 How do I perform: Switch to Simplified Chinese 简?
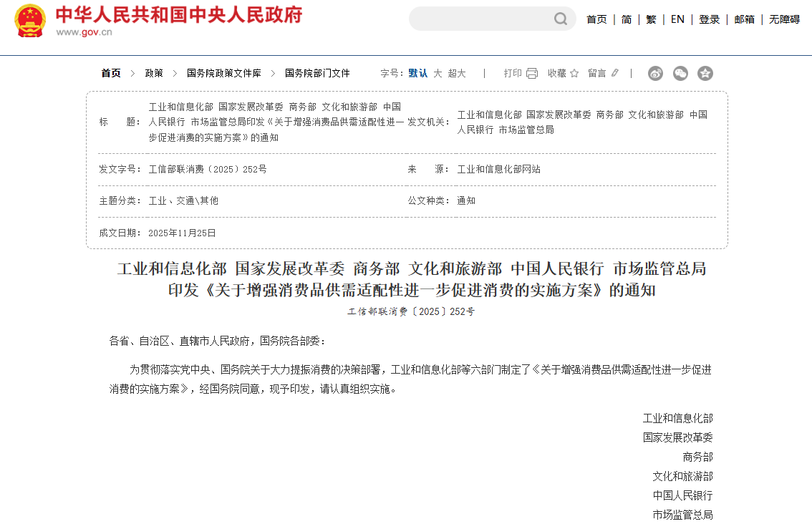(627, 19)
